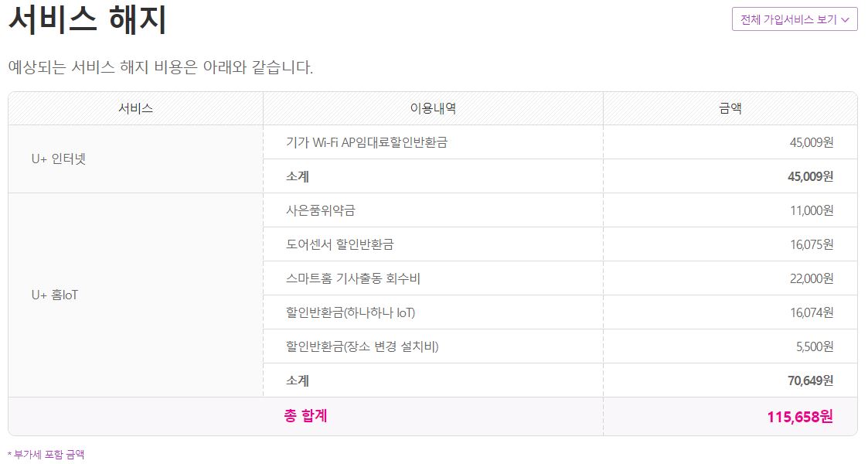
Task: Select the 기가 Wi-Fi AP임대료할인반환금 row
Action: click(x=367, y=142)
